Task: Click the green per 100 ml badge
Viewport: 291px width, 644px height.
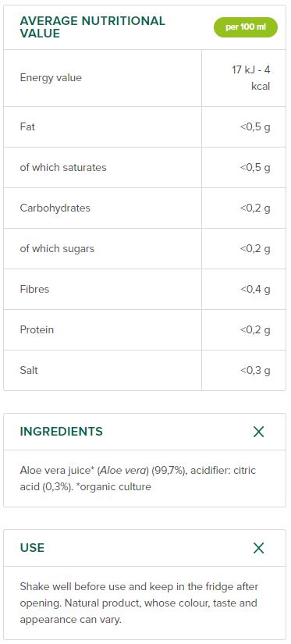Action: coord(246,27)
